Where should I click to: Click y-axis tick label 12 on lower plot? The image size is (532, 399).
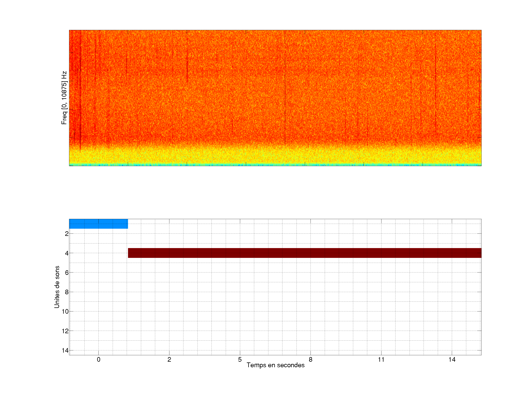click(x=65, y=331)
